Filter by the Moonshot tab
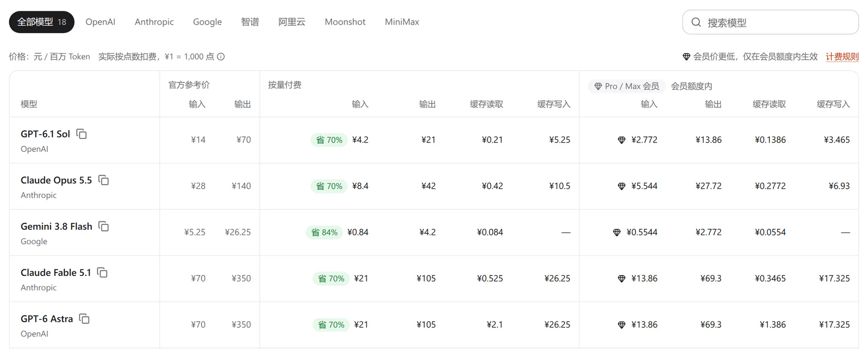This screenshot has width=868, height=349. [345, 22]
